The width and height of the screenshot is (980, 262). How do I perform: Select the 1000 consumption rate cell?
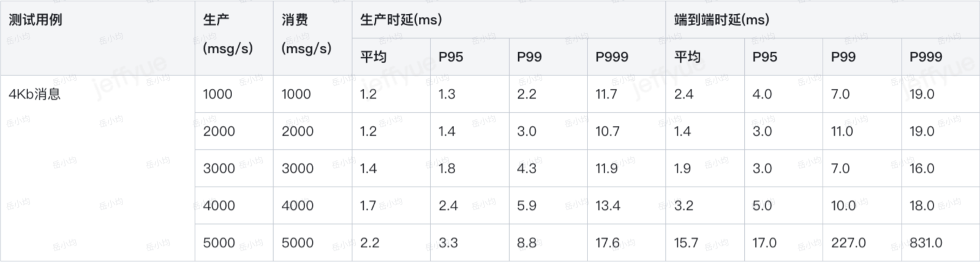[296, 94]
